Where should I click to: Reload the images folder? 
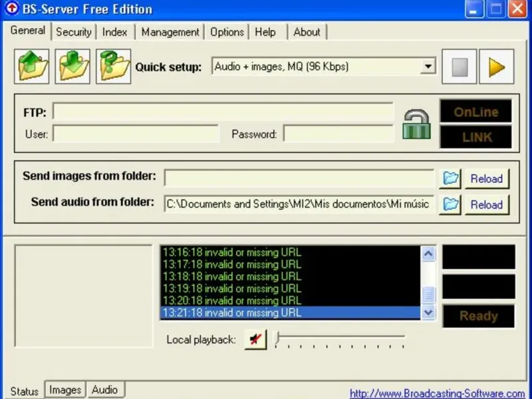(x=487, y=178)
